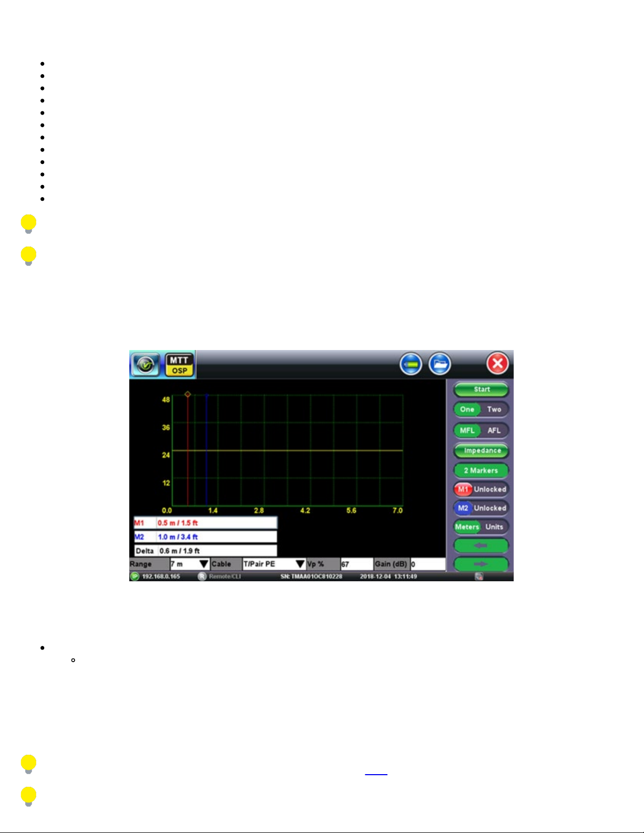The image size is (644, 833).
Task: Click M1 readout 0.5 m / 1.5 ft
Action: pos(206,523)
